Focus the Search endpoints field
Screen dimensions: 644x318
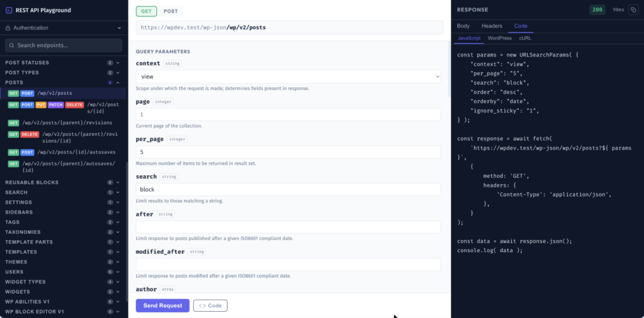point(64,45)
